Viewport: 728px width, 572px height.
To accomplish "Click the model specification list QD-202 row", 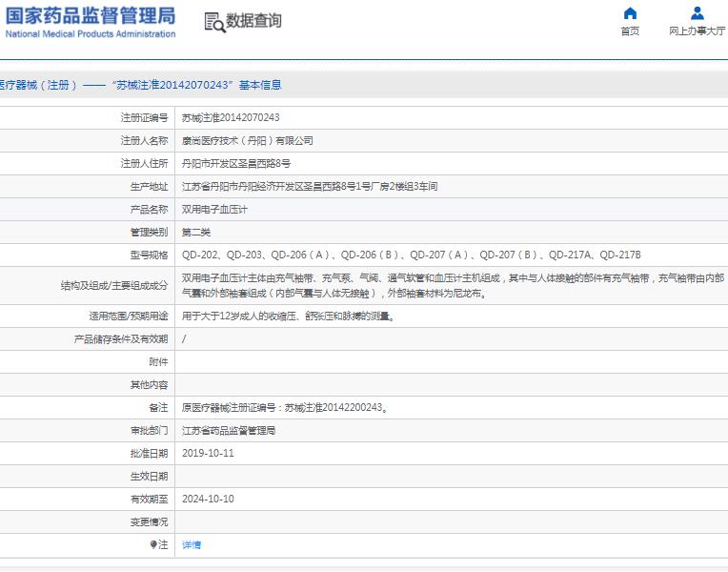I will [x=411, y=255].
